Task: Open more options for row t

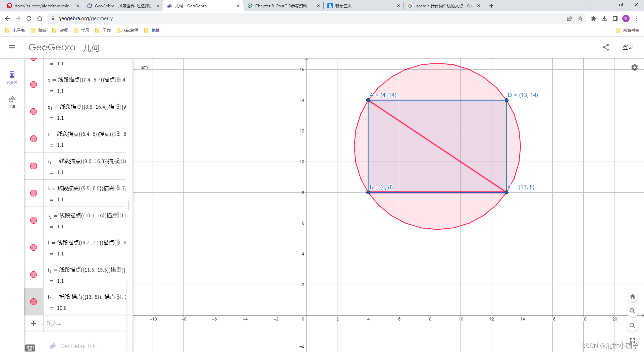Action: tap(118, 243)
